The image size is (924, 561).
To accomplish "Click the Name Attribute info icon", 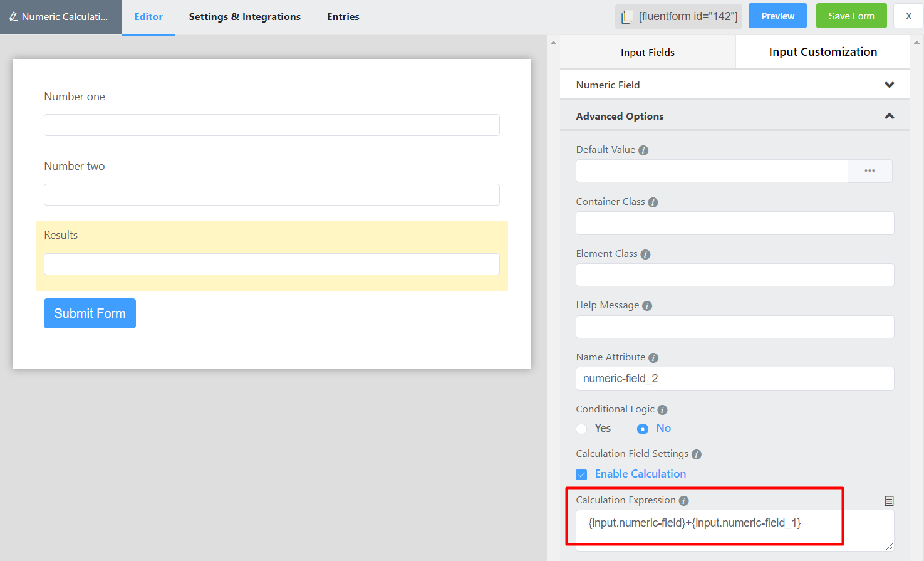I will [653, 358].
